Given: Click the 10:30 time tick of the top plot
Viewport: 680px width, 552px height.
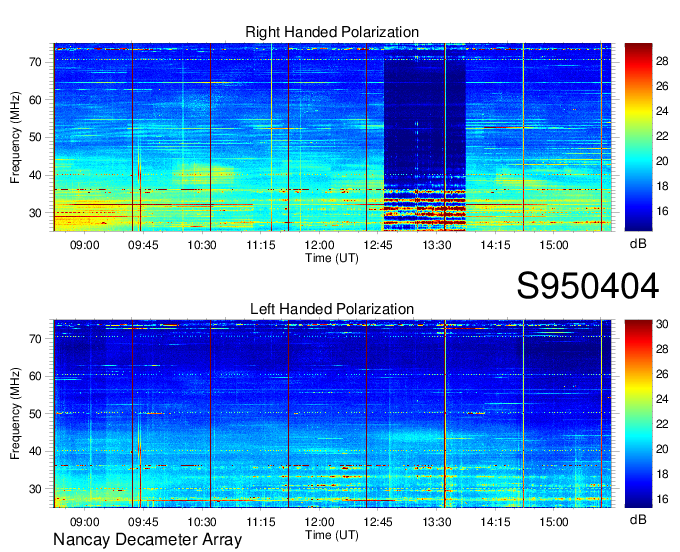Looking at the screenshot, I should pyautogui.click(x=202, y=245).
